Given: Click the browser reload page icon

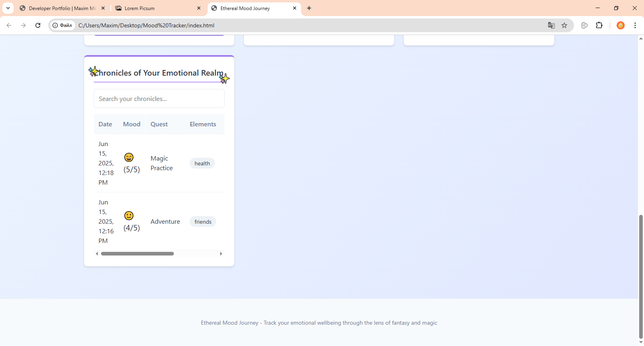Looking at the screenshot, I should coord(38,25).
